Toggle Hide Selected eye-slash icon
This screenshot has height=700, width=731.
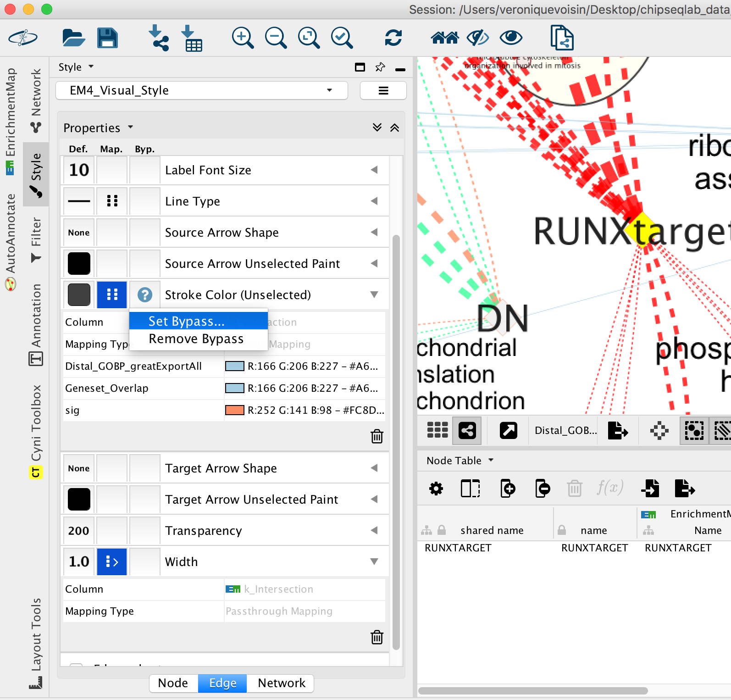coord(478,38)
